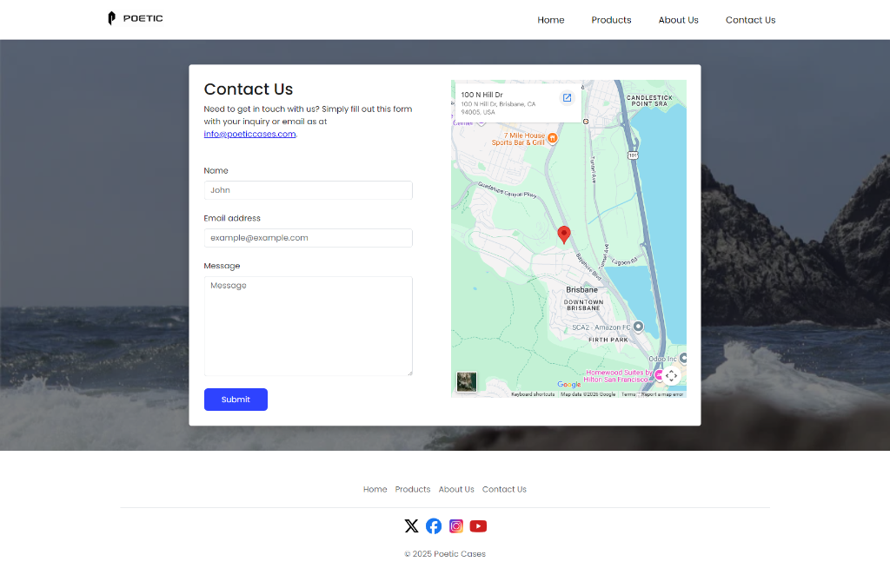Click the red location pin on the map
890x588 pixels.
563,235
